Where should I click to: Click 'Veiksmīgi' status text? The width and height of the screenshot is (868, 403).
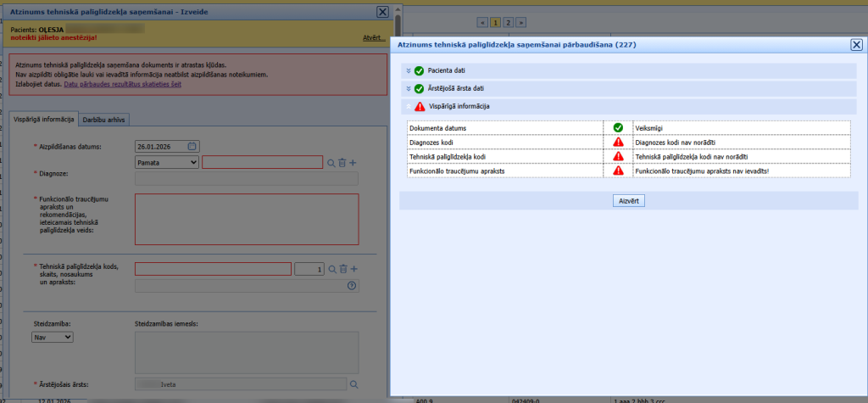pyautogui.click(x=648, y=128)
